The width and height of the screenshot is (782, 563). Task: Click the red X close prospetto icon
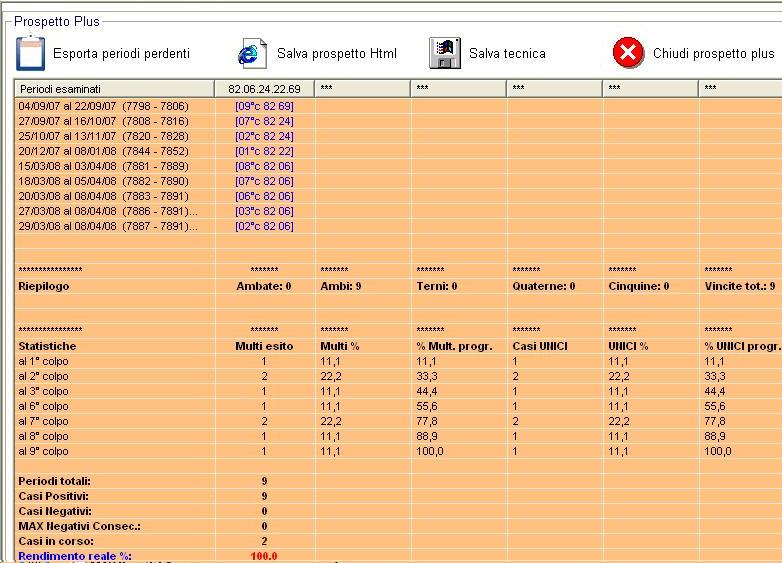click(627, 53)
